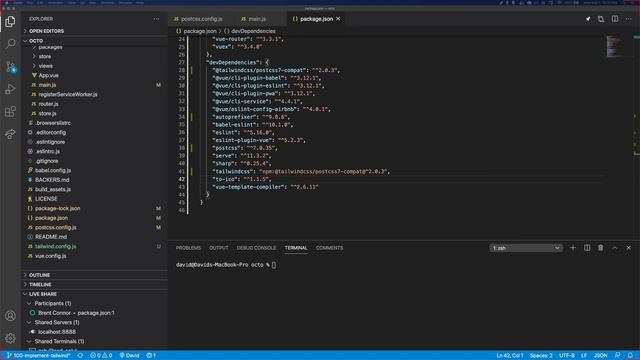Screen dimensions: 640x360
Task: Click the feedback icon in status bar
Action: [x=618, y=356]
